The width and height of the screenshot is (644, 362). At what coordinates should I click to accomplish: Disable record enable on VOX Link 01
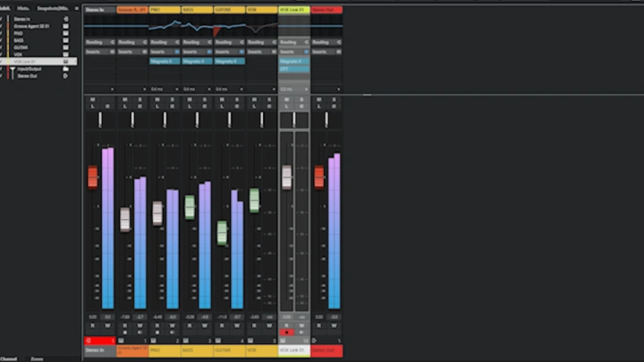tap(287, 333)
